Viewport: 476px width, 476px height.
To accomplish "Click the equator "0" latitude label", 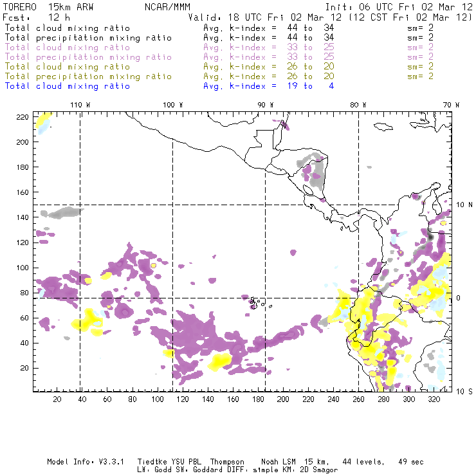I will click(x=458, y=298).
